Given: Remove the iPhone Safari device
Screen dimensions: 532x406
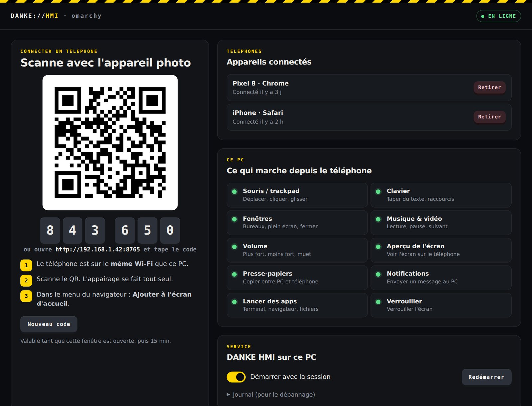Looking at the screenshot, I should (489, 117).
